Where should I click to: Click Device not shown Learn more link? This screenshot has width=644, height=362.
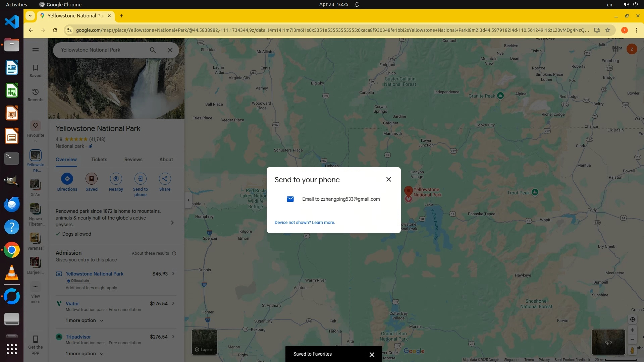pyautogui.click(x=305, y=223)
